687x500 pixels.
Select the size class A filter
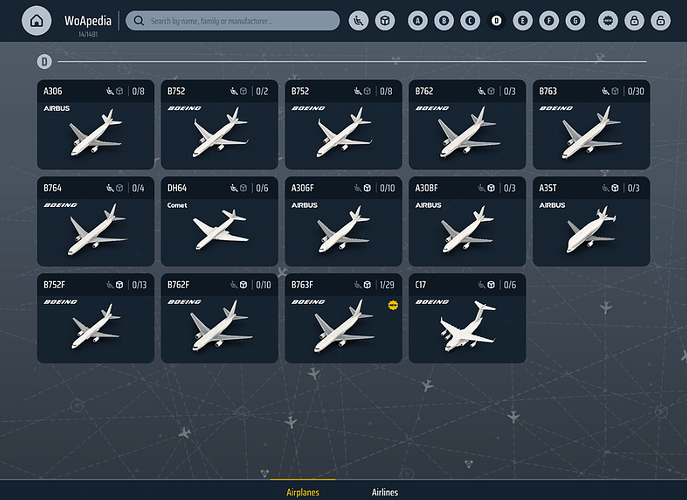419,20
